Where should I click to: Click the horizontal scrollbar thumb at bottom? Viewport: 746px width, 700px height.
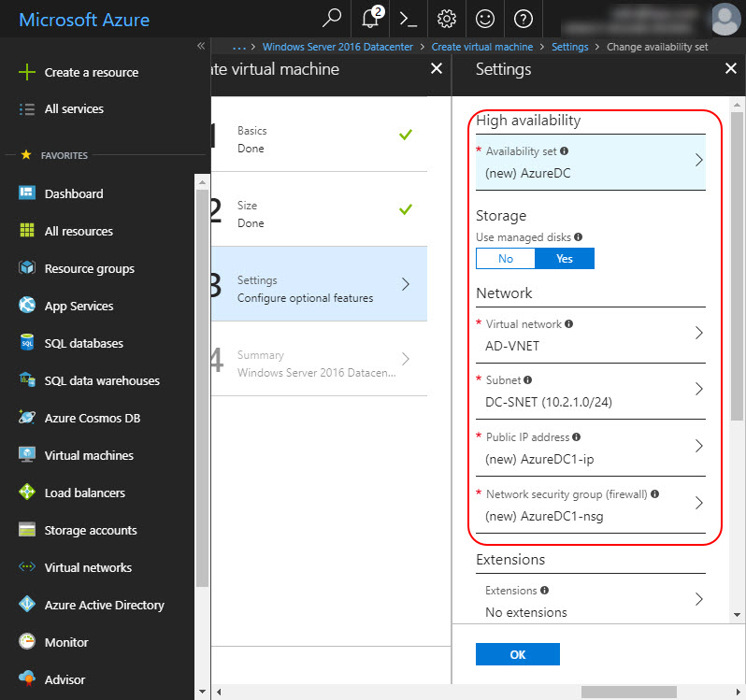(x=628, y=692)
